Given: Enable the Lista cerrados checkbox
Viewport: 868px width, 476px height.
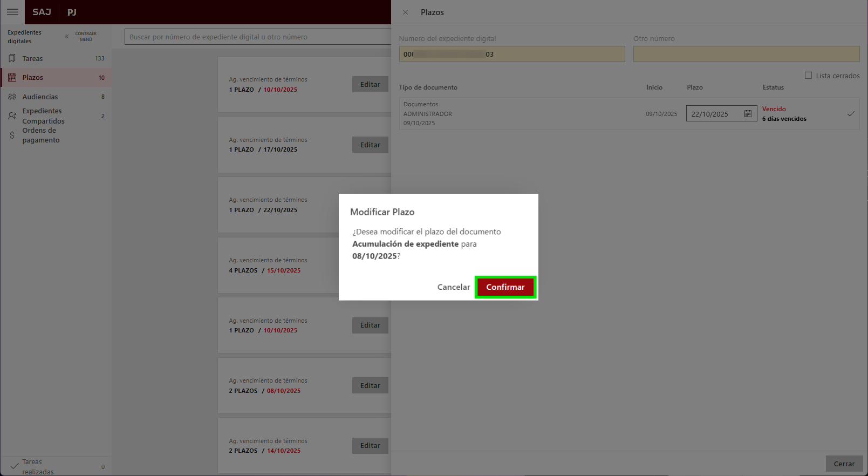Looking at the screenshot, I should point(808,76).
